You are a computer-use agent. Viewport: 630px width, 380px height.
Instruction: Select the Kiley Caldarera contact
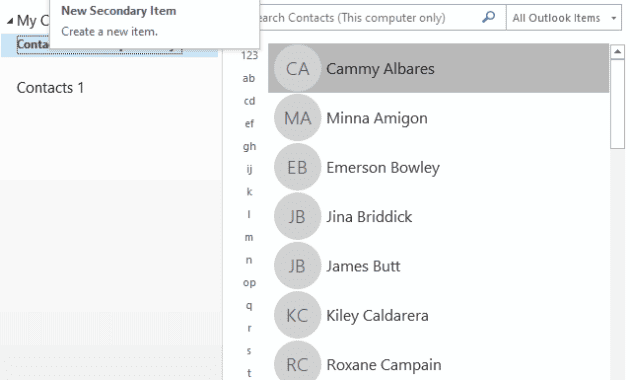coord(438,316)
